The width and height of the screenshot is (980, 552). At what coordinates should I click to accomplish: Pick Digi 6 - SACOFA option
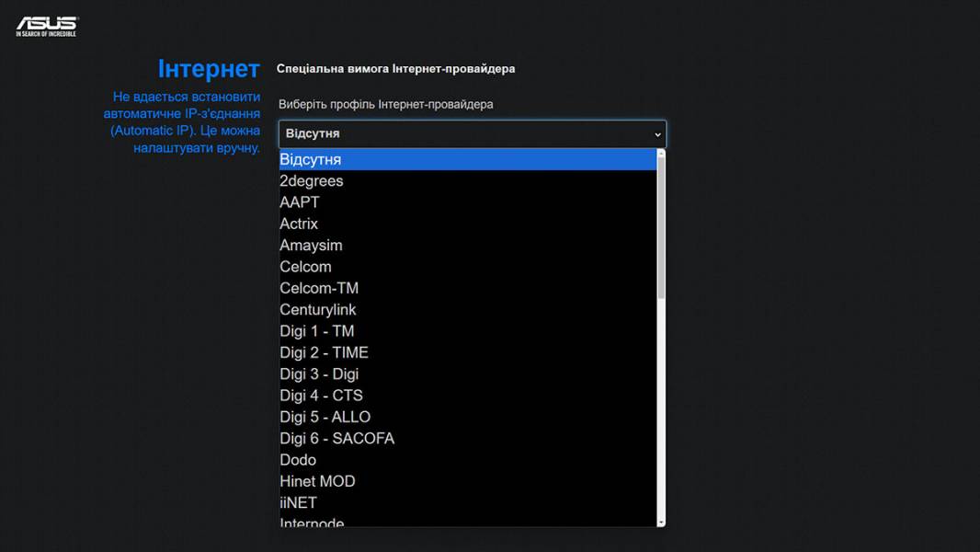coord(468,438)
